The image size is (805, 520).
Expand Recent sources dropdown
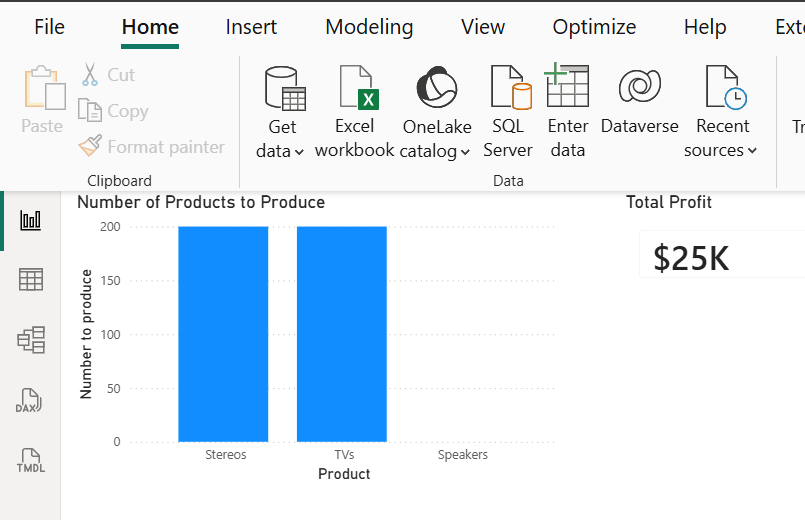tap(752, 151)
